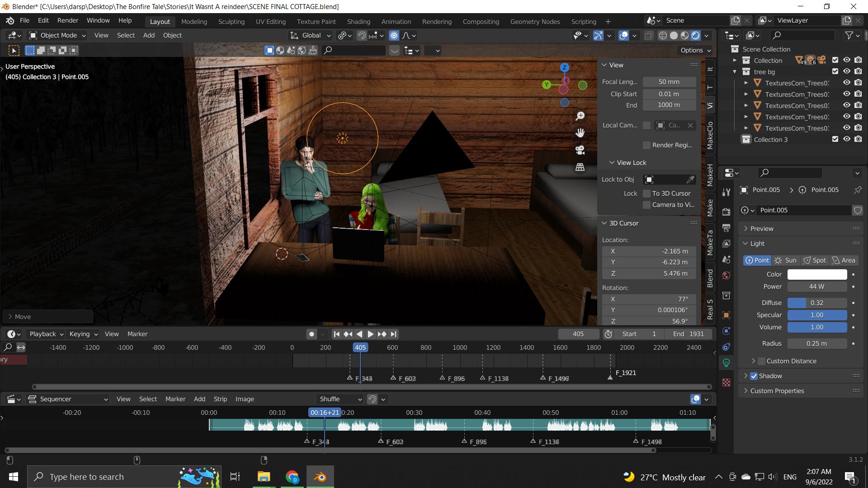868x488 pixels.
Task: Open the Sequencer editor type dropdown
Action: point(68,399)
